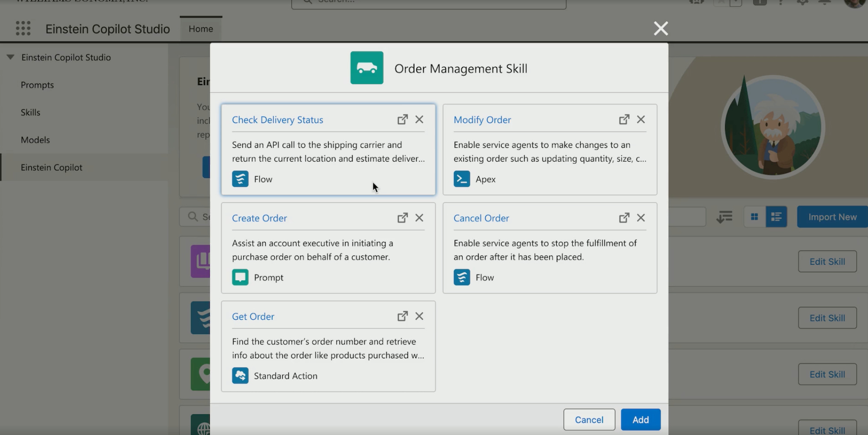Remove the Get Order action
This screenshot has width=868, height=435.
[x=419, y=316]
